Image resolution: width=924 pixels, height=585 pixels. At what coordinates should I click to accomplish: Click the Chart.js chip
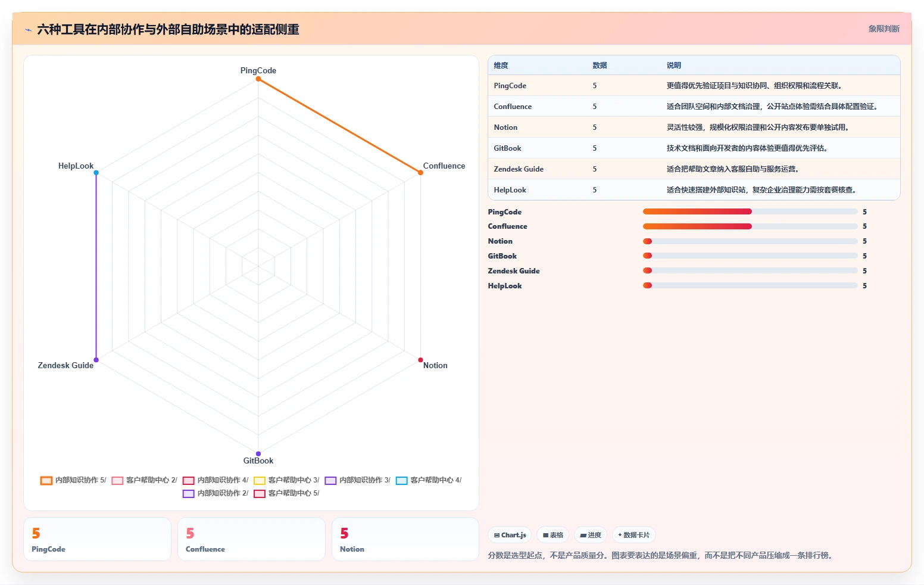point(510,535)
